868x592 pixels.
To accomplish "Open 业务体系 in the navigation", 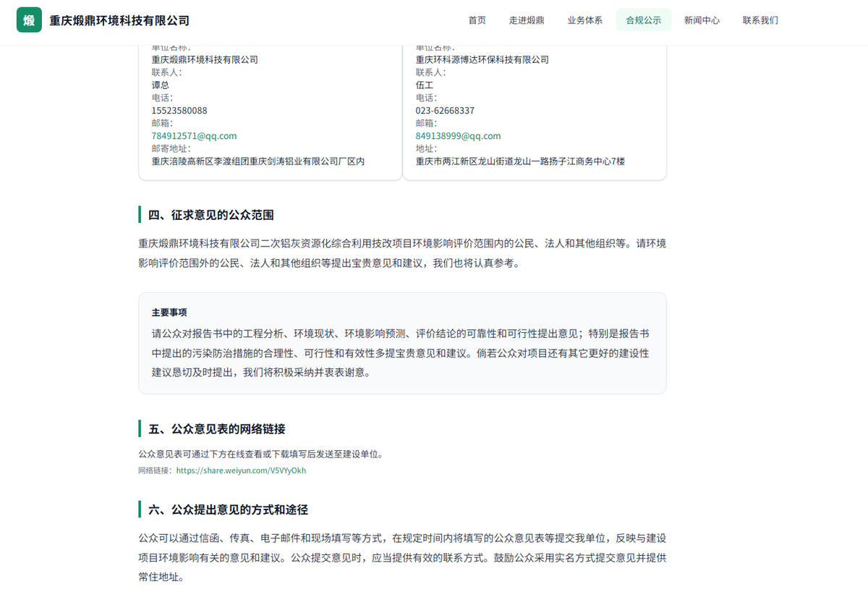I will coord(585,20).
